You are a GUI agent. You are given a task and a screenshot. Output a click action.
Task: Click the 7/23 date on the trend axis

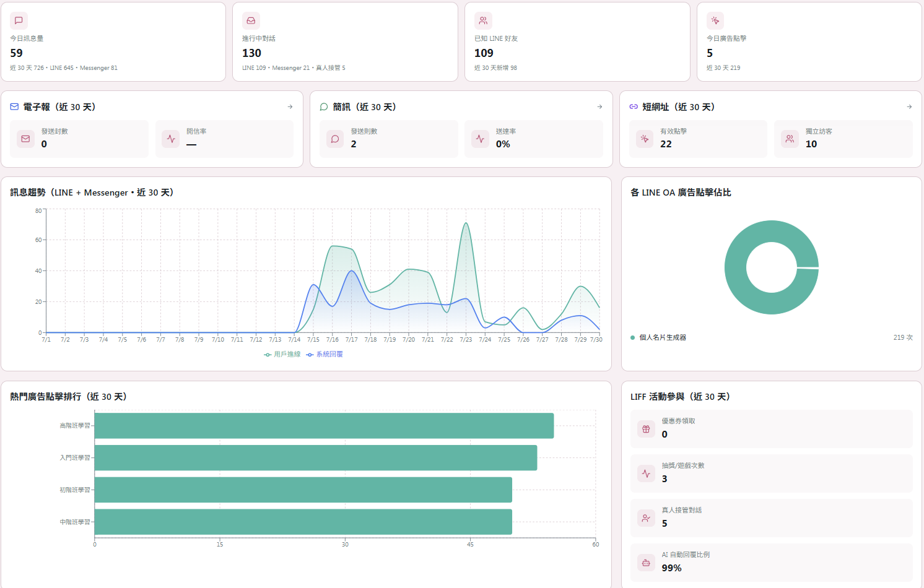click(466, 340)
